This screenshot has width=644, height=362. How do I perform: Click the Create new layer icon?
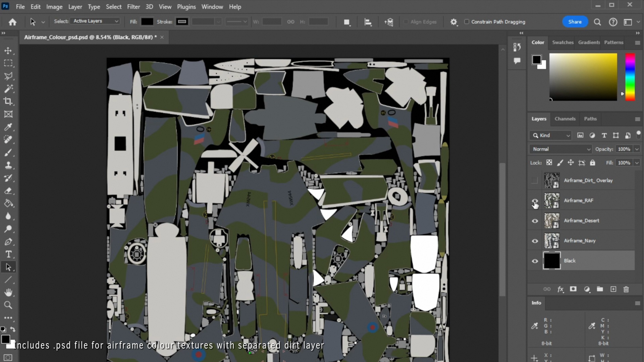613,289
